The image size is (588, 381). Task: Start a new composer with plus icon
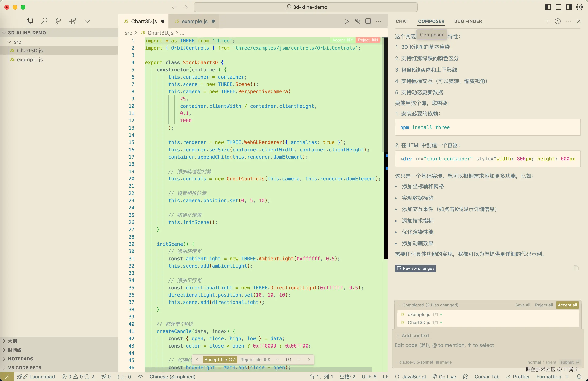tap(547, 21)
